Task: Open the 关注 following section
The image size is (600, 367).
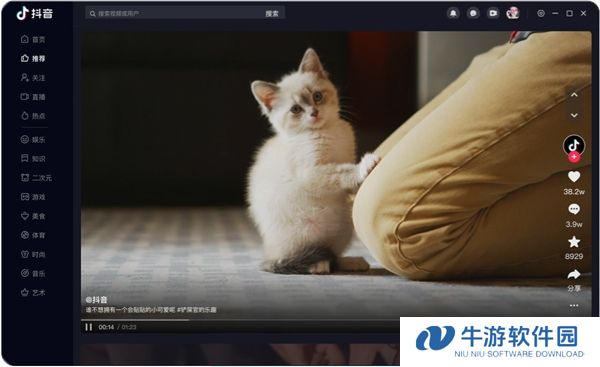Action: pos(33,78)
